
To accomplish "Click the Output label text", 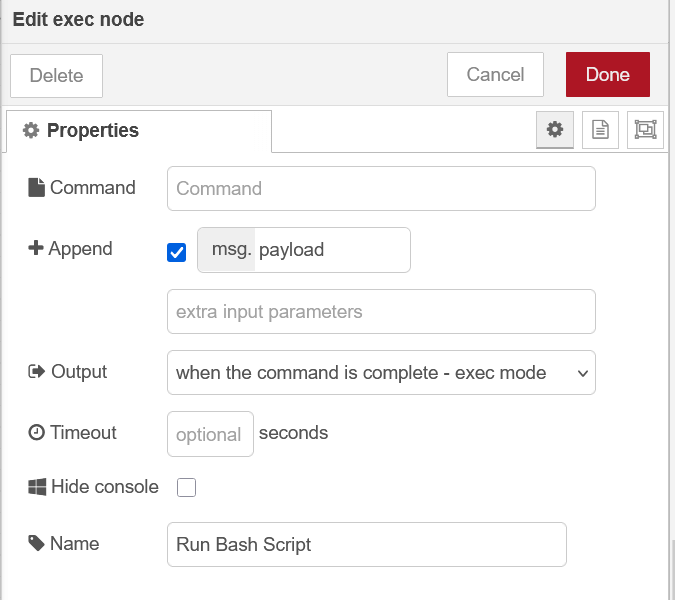I will pos(79,372).
